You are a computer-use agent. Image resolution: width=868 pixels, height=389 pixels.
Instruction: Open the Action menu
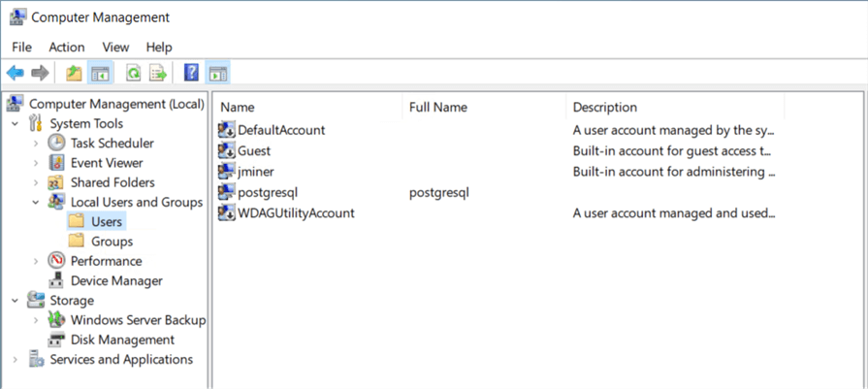click(67, 47)
